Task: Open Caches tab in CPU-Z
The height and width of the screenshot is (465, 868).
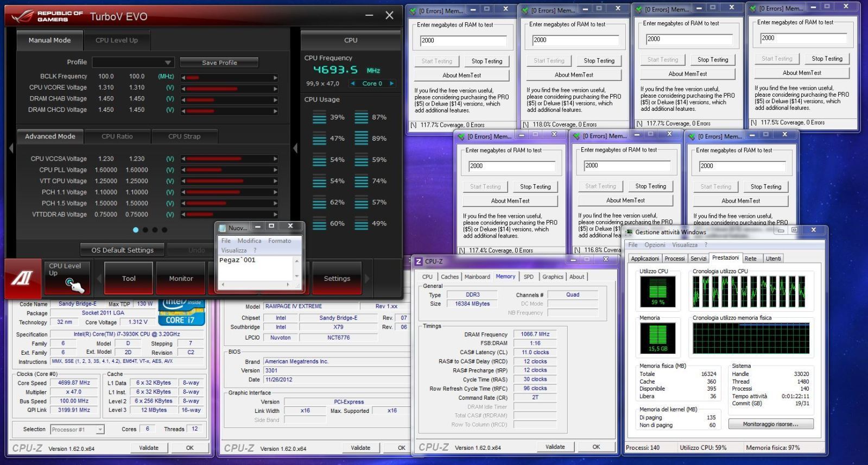Action: tap(449, 277)
